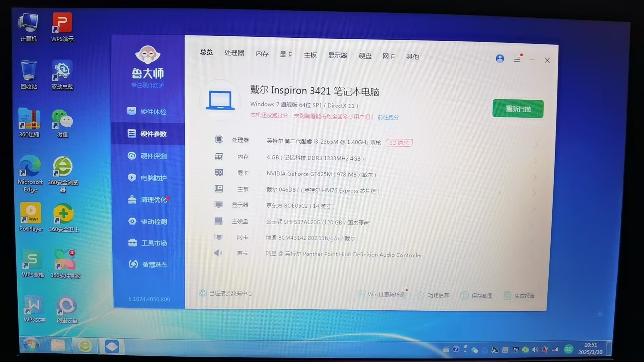Open the file explorer taskbar icon

[58, 345]
